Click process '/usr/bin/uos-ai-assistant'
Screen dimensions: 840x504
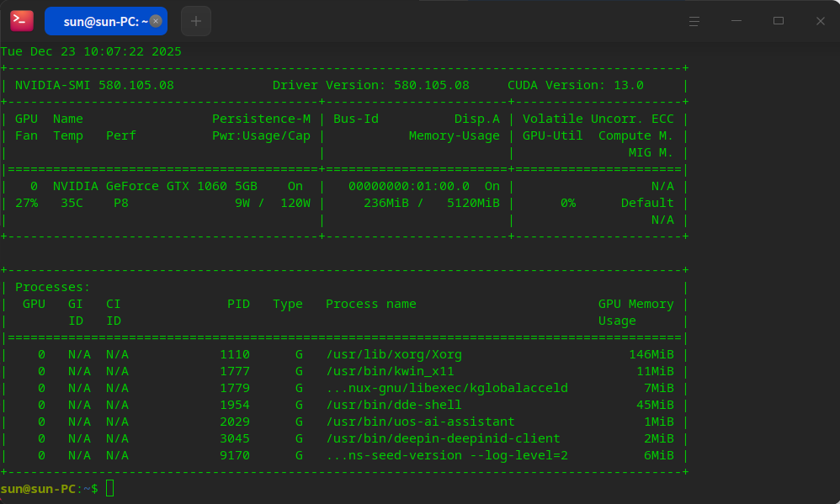420,422
